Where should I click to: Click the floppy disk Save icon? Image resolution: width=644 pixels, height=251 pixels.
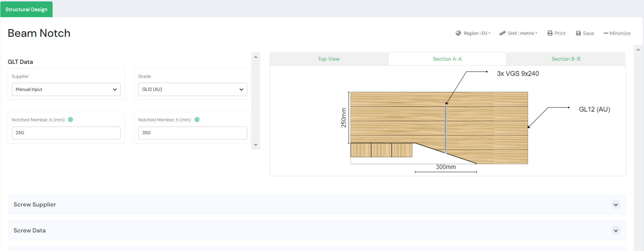coord(578,33)
